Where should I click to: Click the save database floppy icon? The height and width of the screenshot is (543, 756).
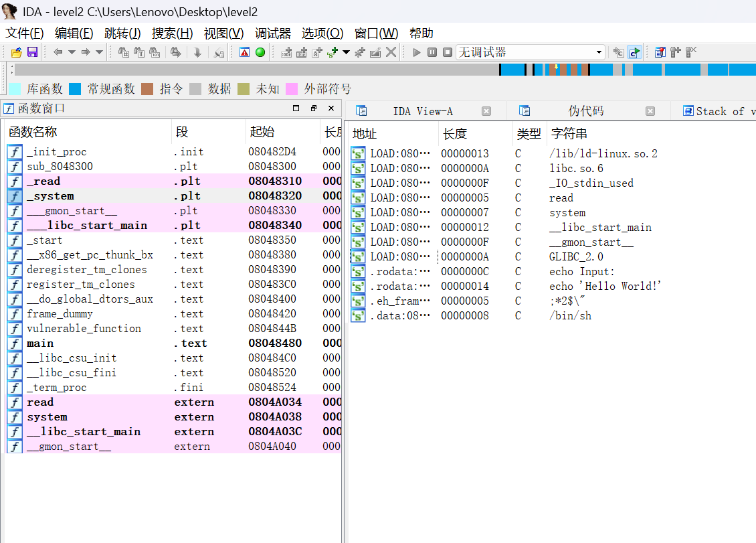[31, 52]
